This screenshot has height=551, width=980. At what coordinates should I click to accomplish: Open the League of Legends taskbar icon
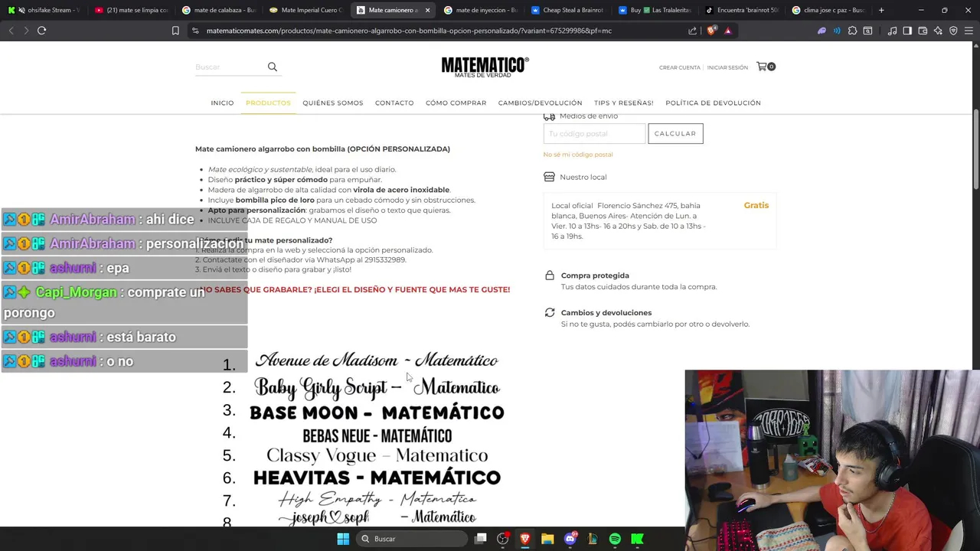click(593, 539)
